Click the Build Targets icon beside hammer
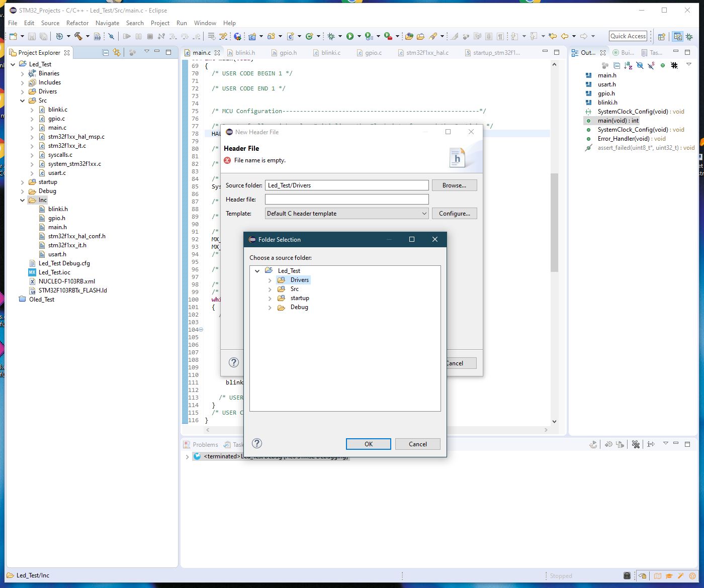 point(59,36)
